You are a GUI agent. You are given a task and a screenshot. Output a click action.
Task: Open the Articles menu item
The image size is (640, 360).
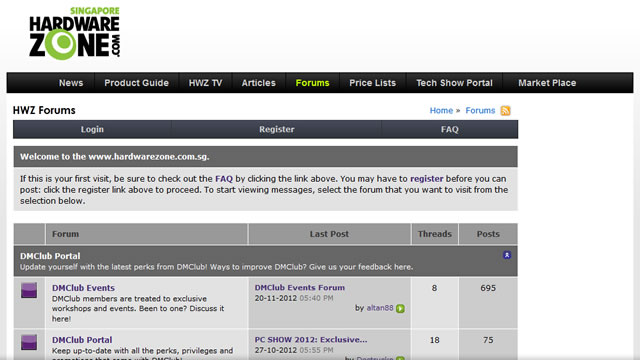[258, 83]
